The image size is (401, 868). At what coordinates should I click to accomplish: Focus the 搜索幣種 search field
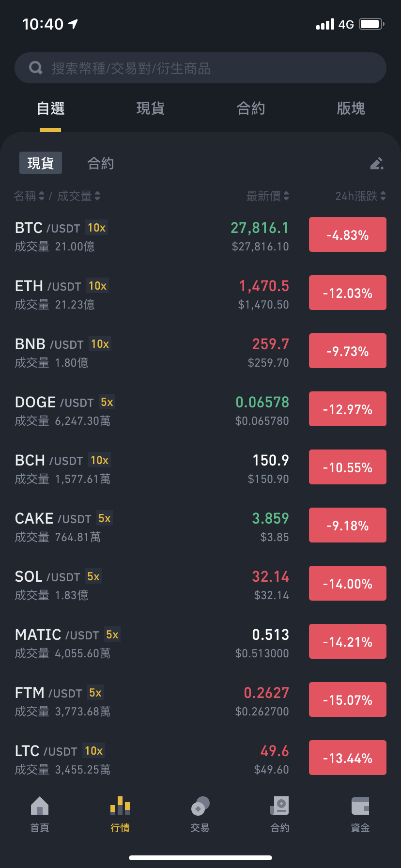(200, 68)
